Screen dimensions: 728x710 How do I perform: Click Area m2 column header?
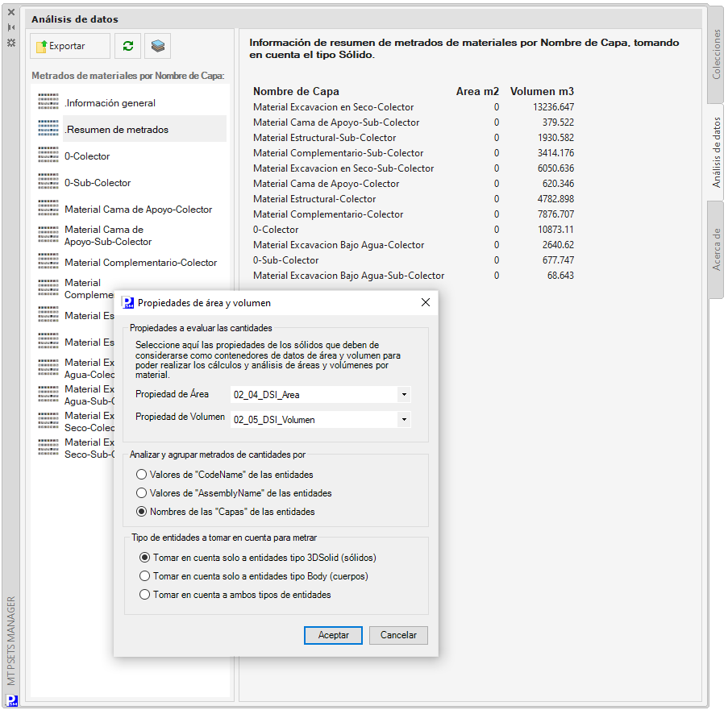(x=477, y=91)
